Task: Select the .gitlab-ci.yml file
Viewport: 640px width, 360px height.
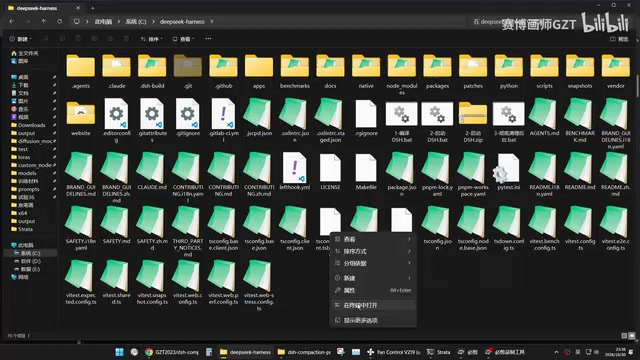Action: coord(223,120)
